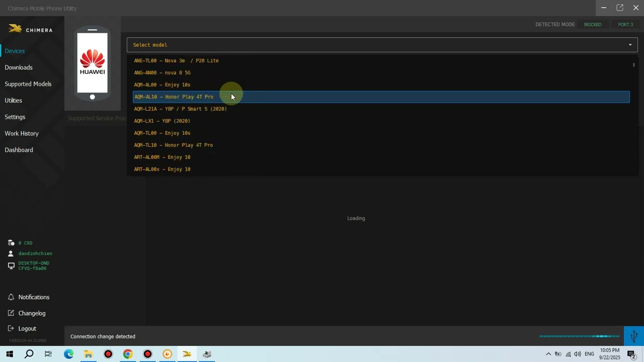The width and height of the screenshot is (644, 362).
Task: Click the Notifications bell icon
Action: click(x=11, y=297)
